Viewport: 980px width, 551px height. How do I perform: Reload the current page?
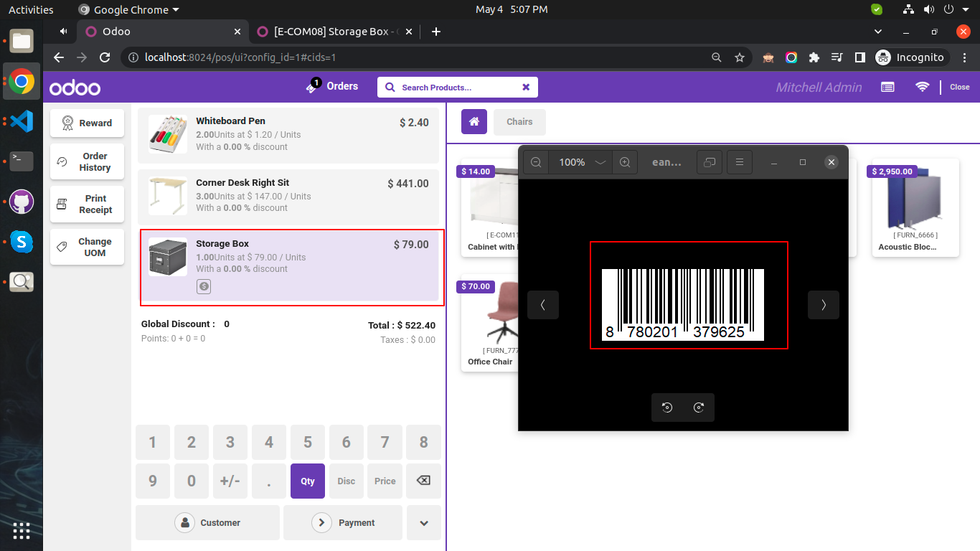(105, 57)
